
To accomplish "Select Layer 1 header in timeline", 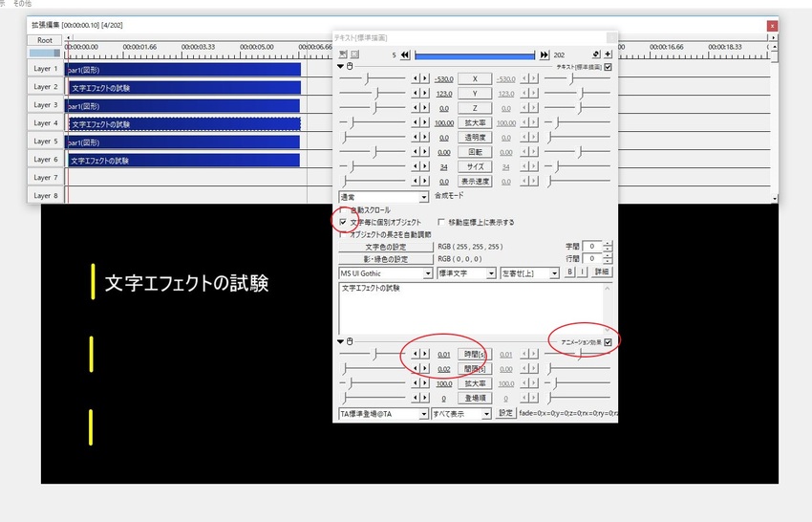I will click(x=45, y=69).
